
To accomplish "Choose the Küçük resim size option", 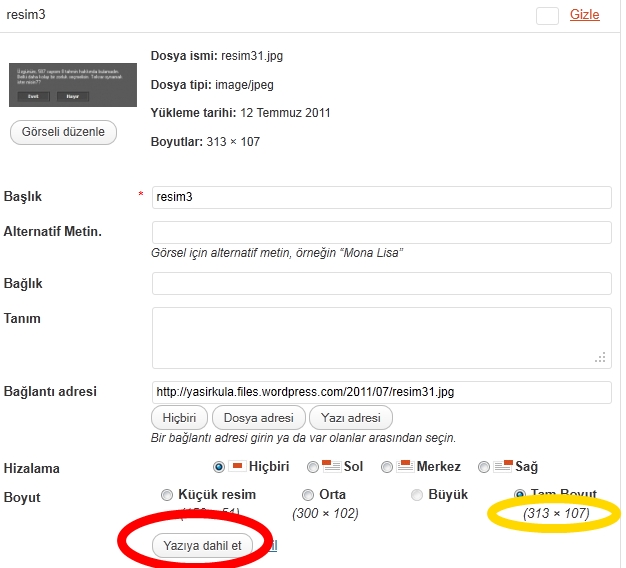I will [x=166, y=495].
